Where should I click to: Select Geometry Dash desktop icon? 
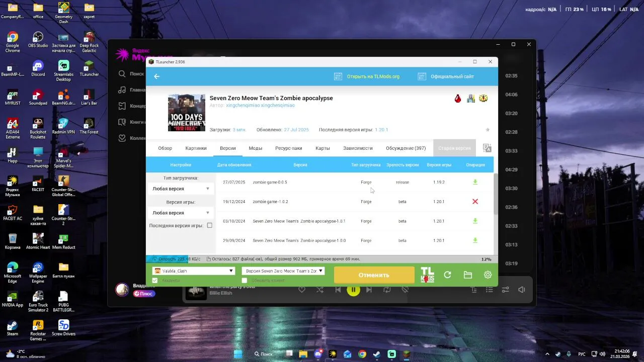point(63,13)
